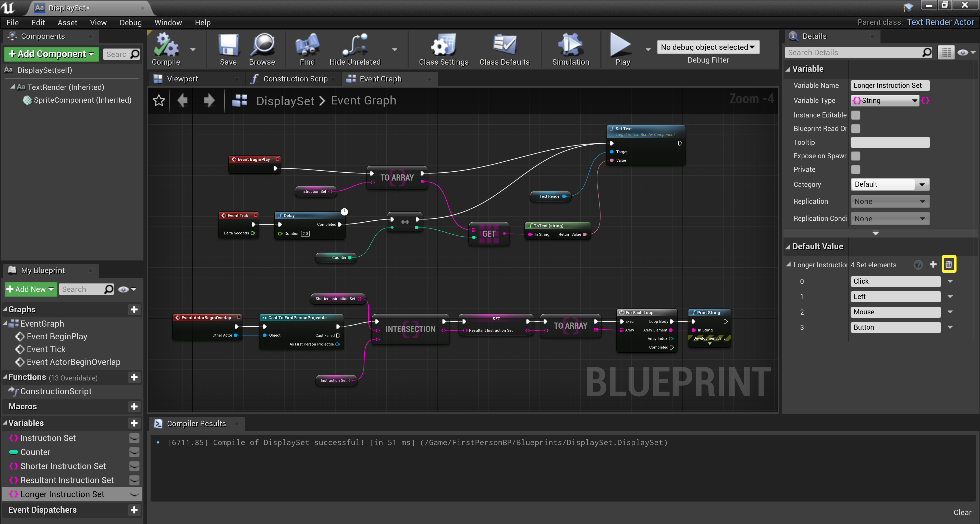This screenshot has width=980, height=524.
Task: Toggle Expose on Spawn checkbox
Action: 856,156
